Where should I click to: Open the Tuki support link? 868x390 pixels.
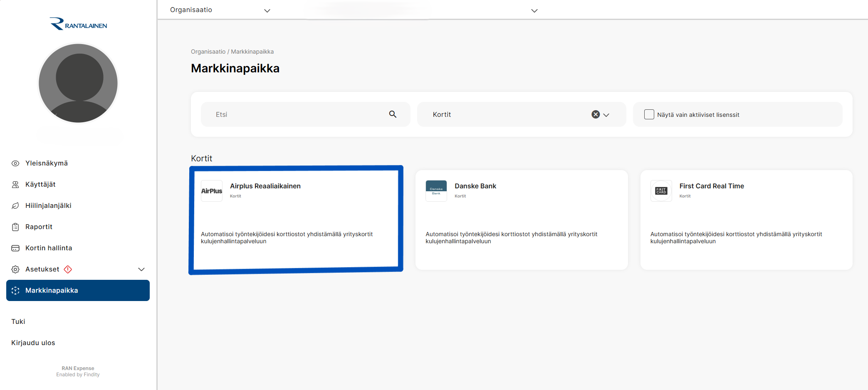coord(18,321)
